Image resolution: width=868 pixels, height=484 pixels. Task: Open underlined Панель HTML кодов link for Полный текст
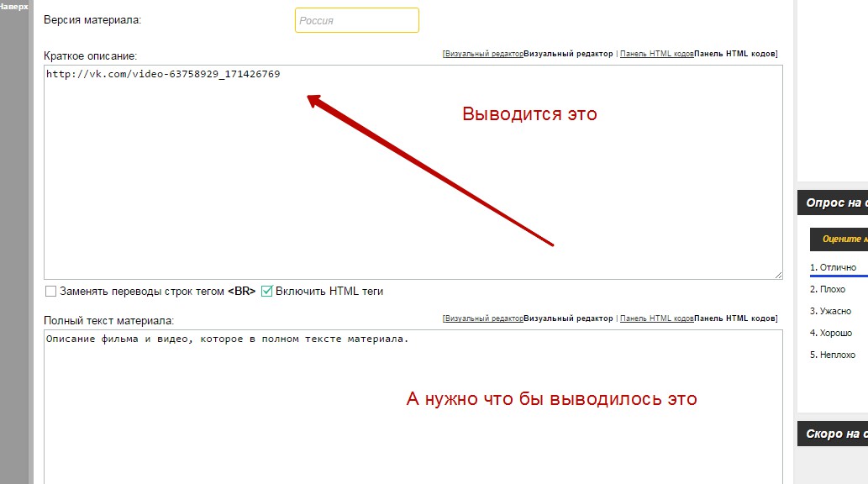[657, 318]
